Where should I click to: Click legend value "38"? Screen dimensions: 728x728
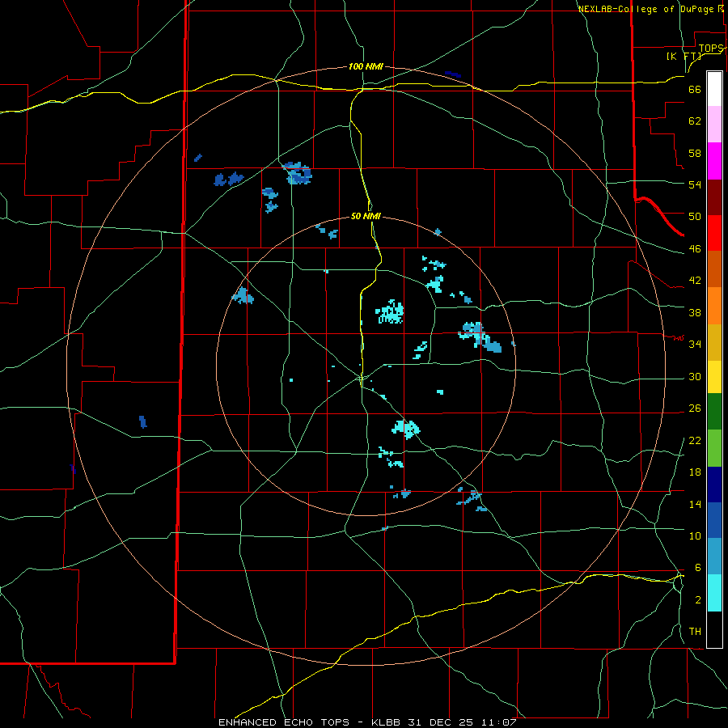pos(695,312)
